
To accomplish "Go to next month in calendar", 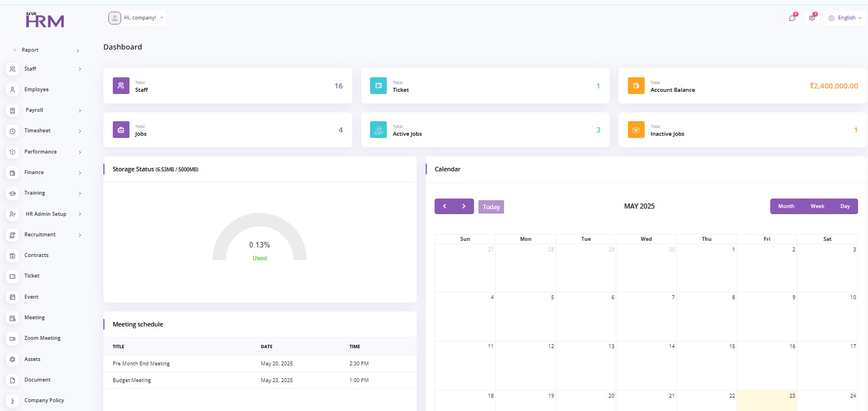I will (464, 206).
